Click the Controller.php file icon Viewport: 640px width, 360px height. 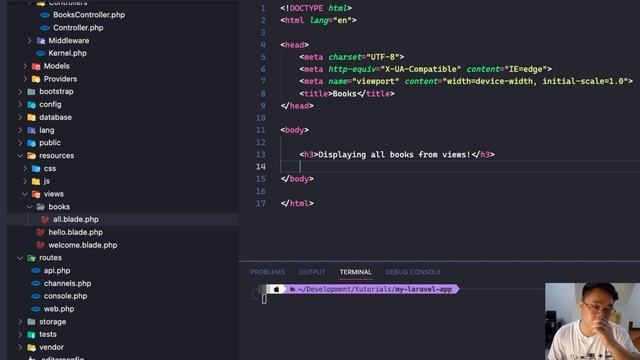point(45,28)
